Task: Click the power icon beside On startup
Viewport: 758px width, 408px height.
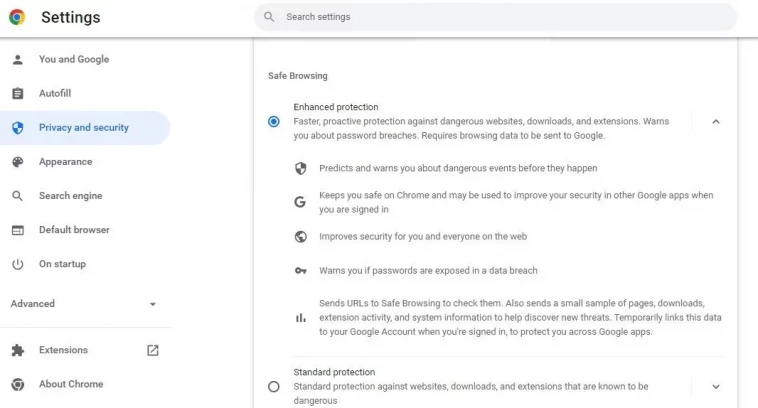Action: pyautogui.click(x=17, y=264)
